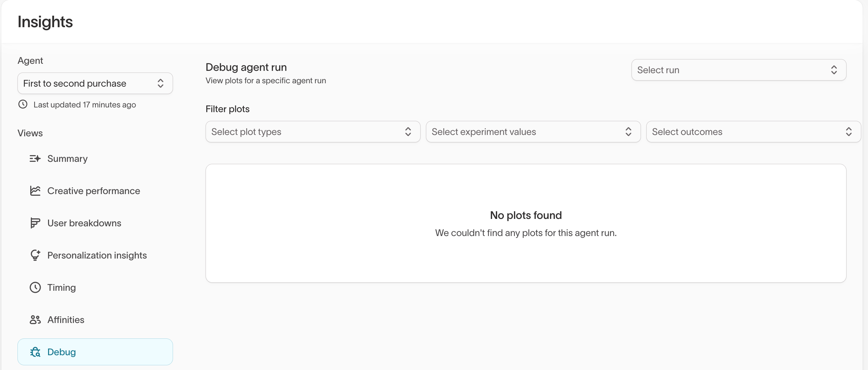Viewport: 868px width, 370px height.
Task: Expand the Select outcomes dropdown
Action: click(753, 132)
